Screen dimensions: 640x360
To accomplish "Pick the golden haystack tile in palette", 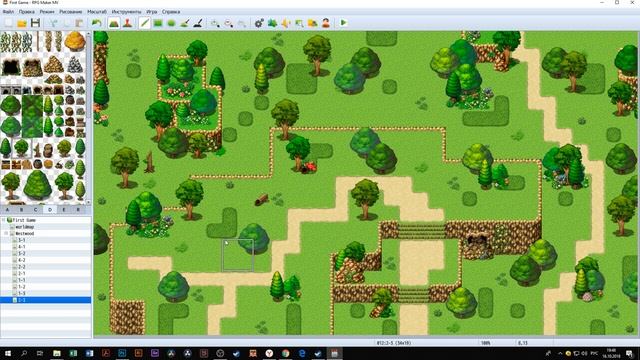I will [75, 41].
